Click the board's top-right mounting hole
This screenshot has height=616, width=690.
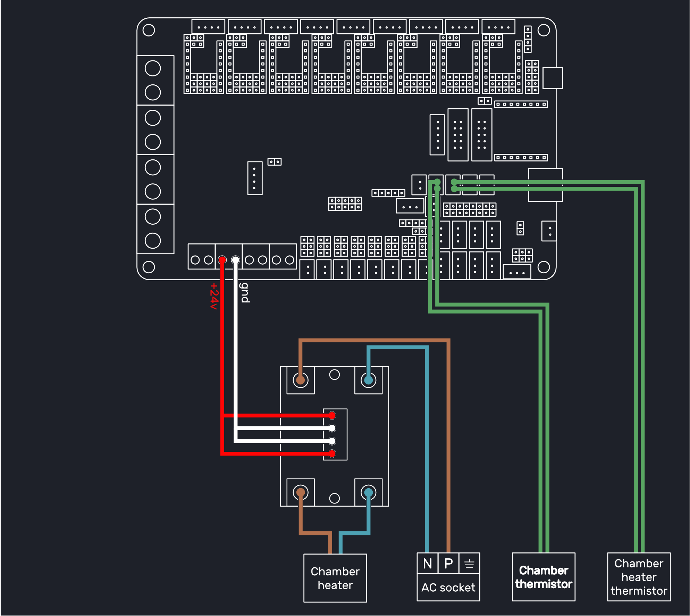544,30
